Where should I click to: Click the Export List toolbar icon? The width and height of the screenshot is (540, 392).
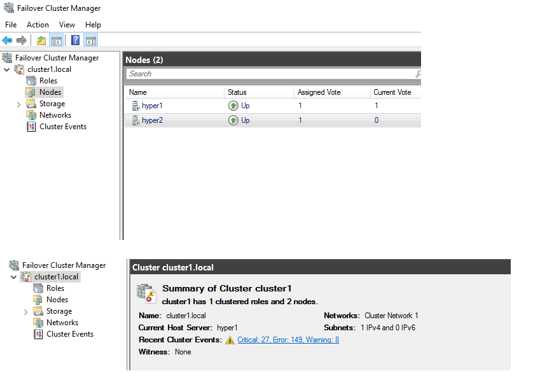pyautogui.click(x=41, y=40)
